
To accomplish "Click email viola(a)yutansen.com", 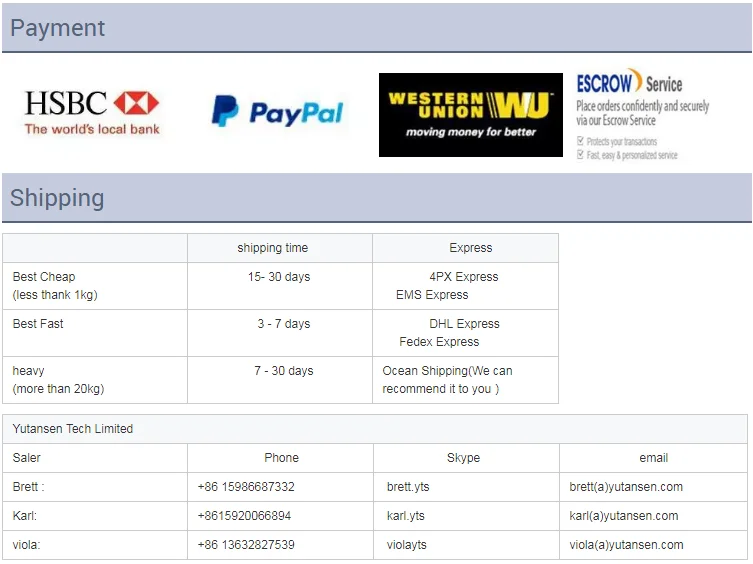I will click(x=626, y=545).
